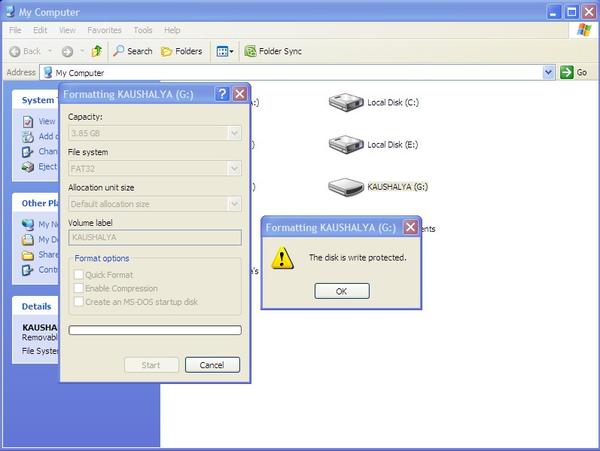Viewport: 600px width, 451px height.
Task: Toggle the Quick Format checkbox
Action: [78, 274]
